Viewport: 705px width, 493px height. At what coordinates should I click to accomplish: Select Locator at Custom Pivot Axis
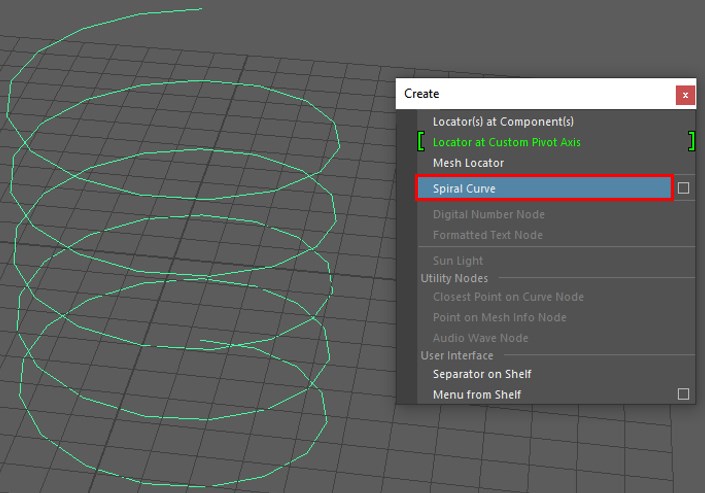[x=506, y=142]
